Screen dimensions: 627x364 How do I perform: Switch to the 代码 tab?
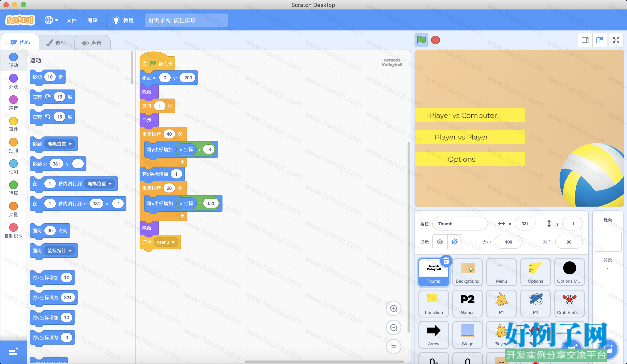20,42
